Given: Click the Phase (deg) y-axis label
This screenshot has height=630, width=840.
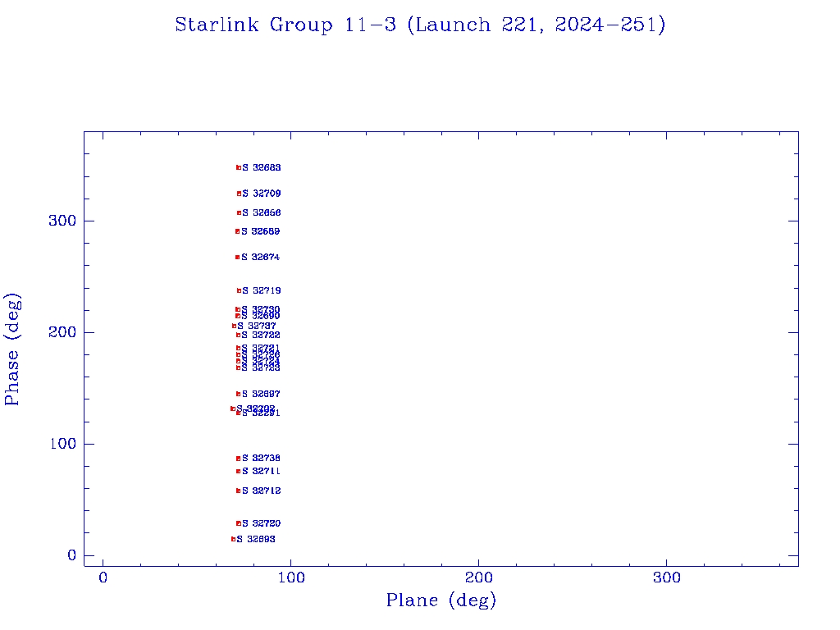Looking at the screenshot, I should (12, 349).
